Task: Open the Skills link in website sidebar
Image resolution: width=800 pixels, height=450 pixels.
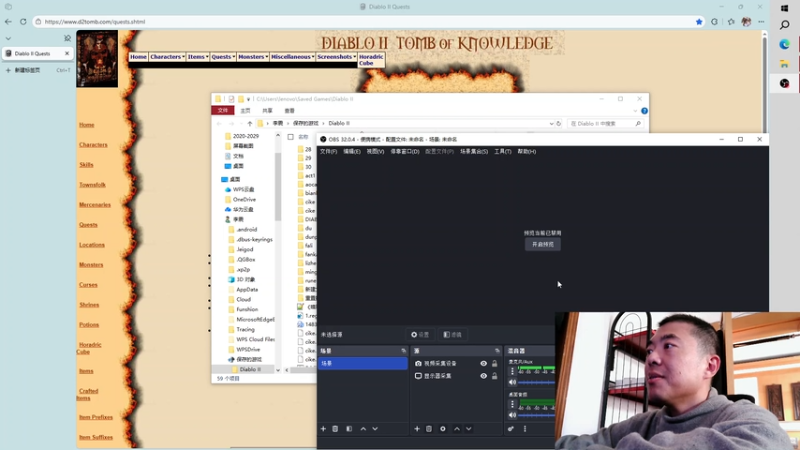Action: [x=86, y=165]
